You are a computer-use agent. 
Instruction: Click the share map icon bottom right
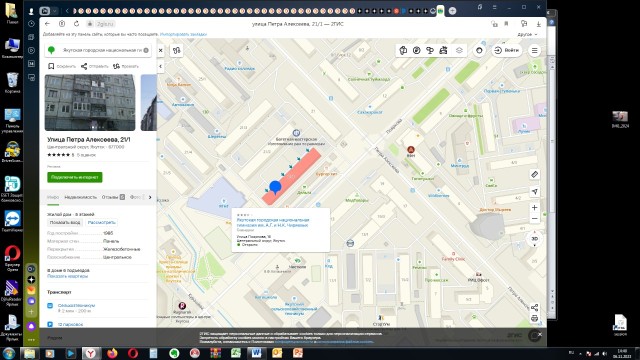point(534,307)
